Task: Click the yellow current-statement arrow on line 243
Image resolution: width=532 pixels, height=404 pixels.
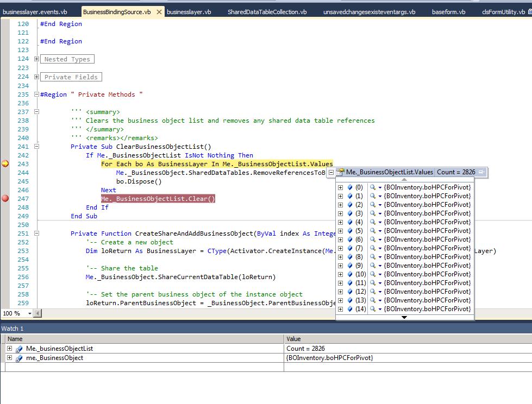Action: [x=5, y=164]
